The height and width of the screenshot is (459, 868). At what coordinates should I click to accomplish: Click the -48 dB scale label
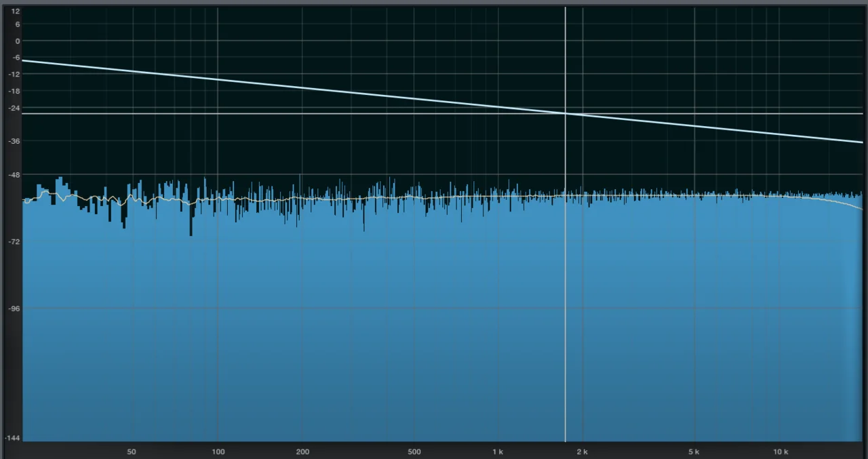point(14,174)
